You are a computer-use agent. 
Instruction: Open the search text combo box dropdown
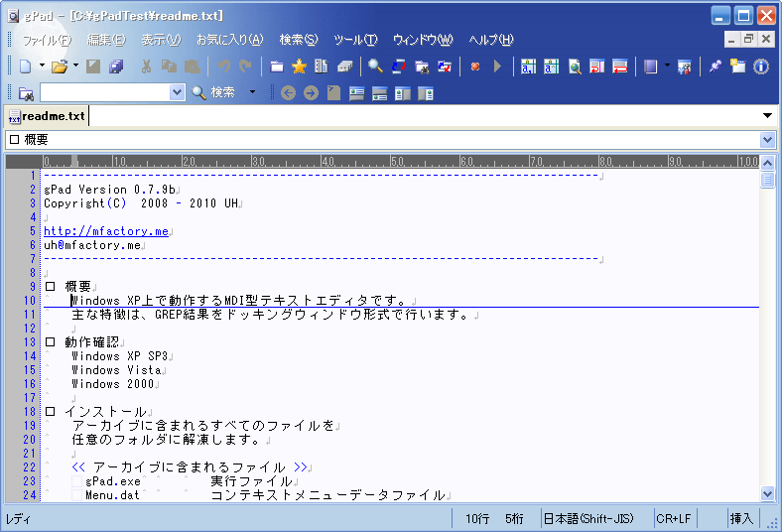(178, 92)
